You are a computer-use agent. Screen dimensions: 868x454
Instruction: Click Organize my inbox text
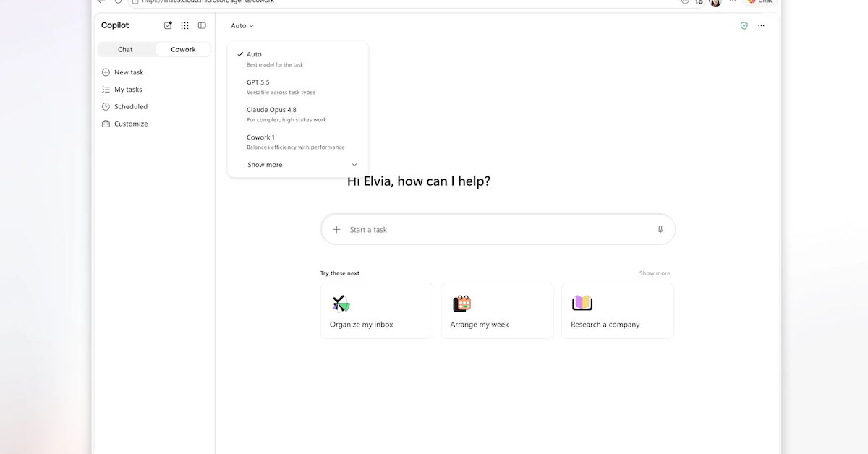coord(362,325)
